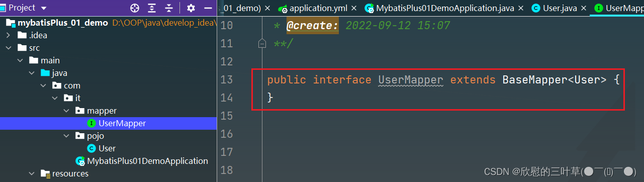
Task: Click the @create tag in the comment
Action: point(312,26)
